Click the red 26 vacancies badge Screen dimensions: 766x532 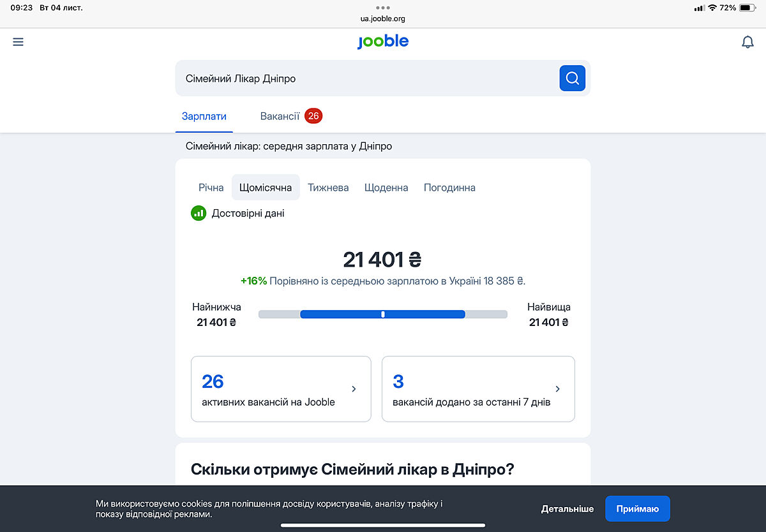pyautogui.click(x=313, y=116)
